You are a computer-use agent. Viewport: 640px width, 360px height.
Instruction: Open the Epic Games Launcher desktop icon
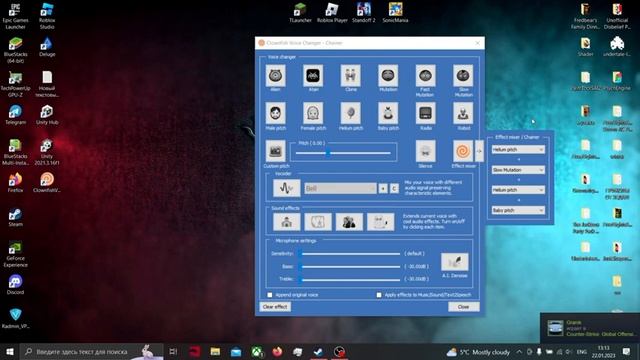click(16, 16)
